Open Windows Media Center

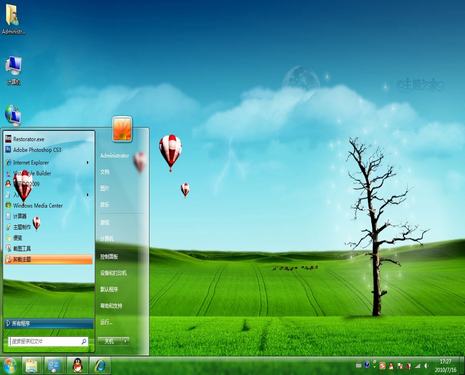(49, 205)
